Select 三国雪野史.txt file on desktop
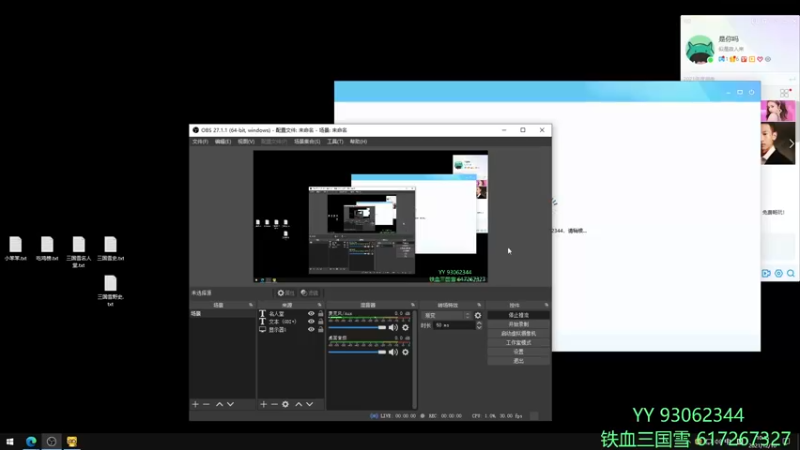Screen dimensions: 800x450 pos(110,291)
